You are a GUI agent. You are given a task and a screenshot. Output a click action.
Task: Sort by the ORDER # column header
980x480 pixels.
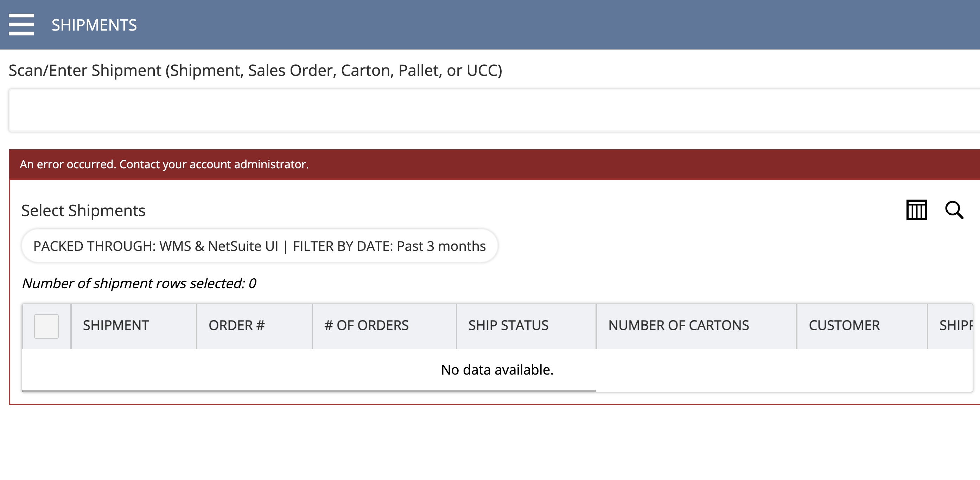[237, 325]
